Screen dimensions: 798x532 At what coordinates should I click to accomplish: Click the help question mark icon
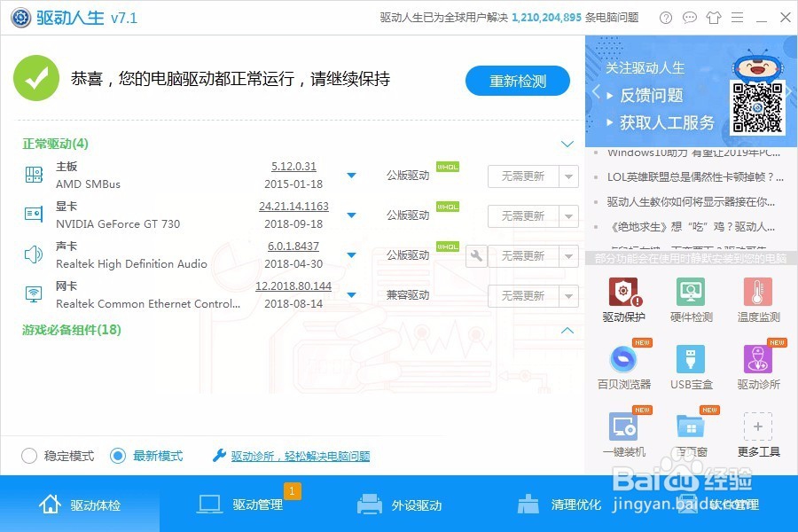pyautogui.click(x=665, y=18)
